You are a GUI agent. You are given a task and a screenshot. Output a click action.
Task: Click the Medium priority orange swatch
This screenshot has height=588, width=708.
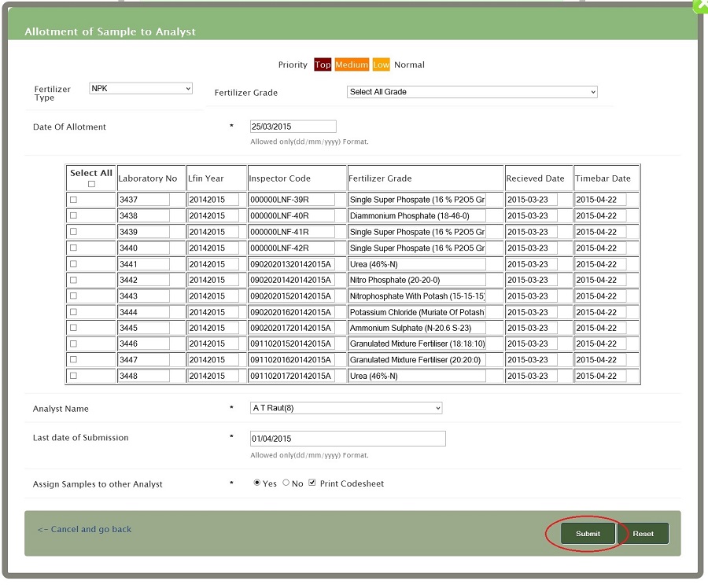(x=352, y=64)
